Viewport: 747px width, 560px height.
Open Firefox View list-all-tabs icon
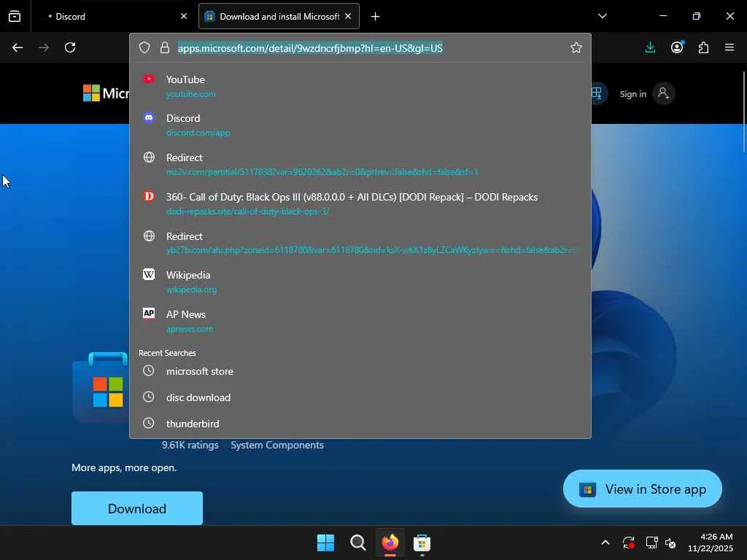[15, 16]
